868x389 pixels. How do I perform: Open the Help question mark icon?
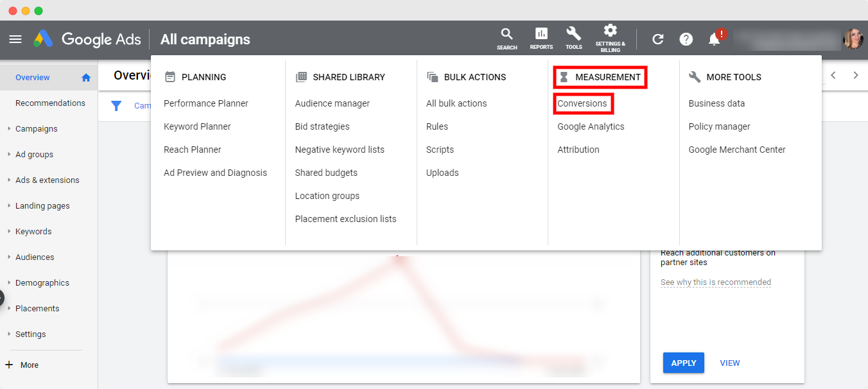[686, 39]
